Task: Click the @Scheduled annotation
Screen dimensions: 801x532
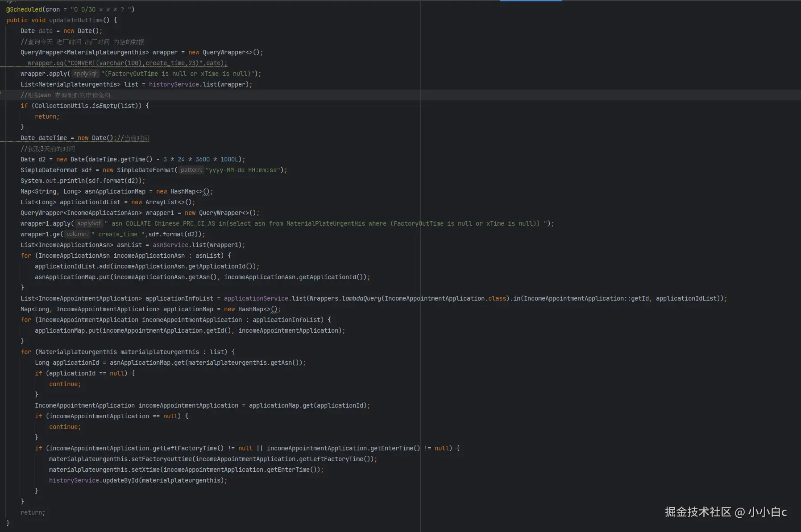Action: (24, 9)
